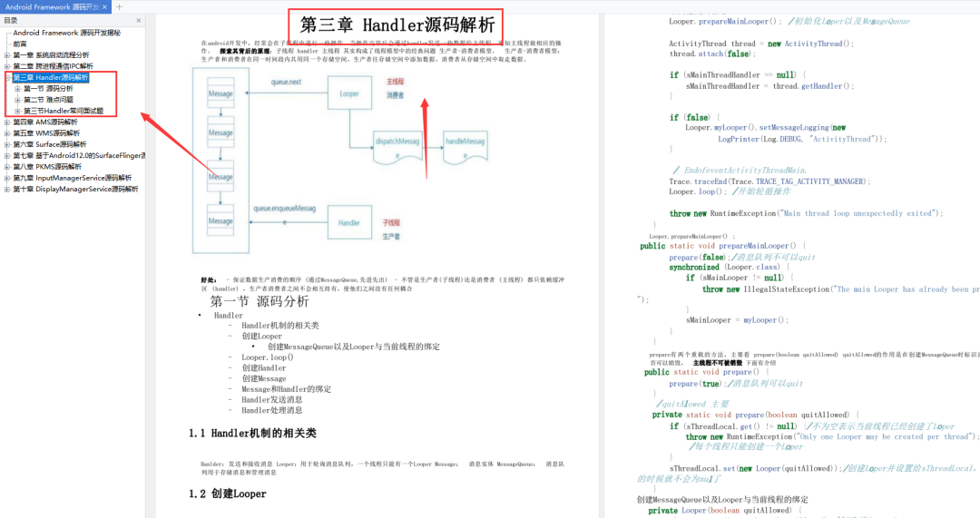Close the Android Framework document tab
This screenshot has width=980, height=518.
coord(104,7)
